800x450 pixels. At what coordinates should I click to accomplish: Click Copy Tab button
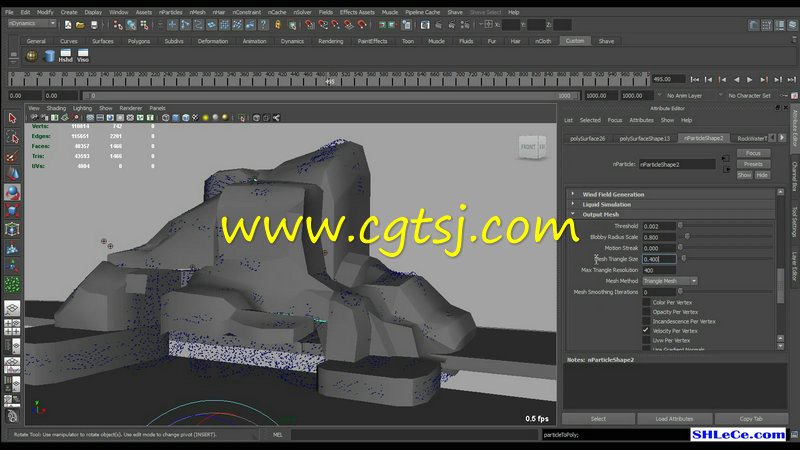click(x=751, y=419)
